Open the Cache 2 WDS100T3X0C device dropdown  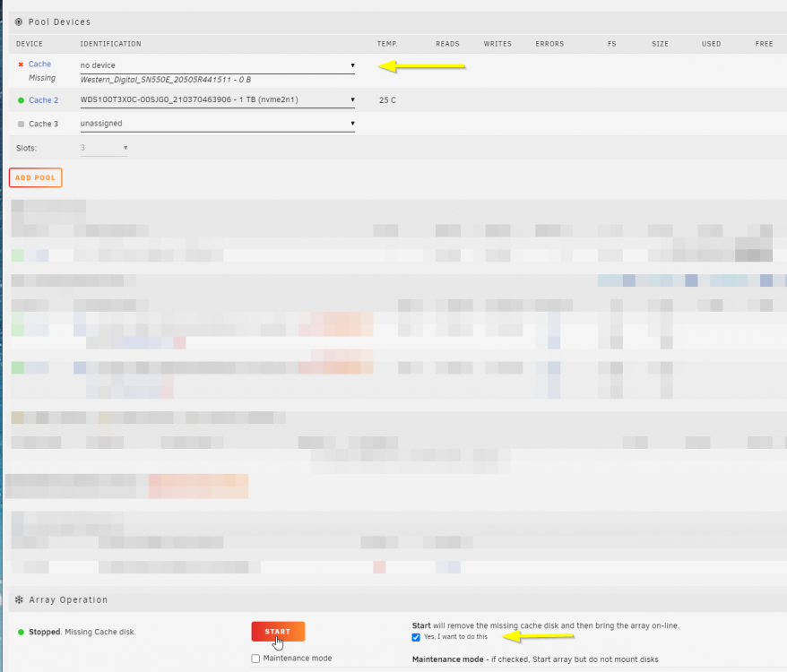point(217,99)
